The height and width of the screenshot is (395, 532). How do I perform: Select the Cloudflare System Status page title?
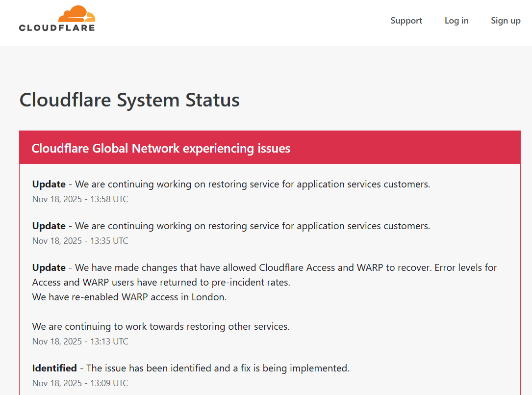[129, 100]
